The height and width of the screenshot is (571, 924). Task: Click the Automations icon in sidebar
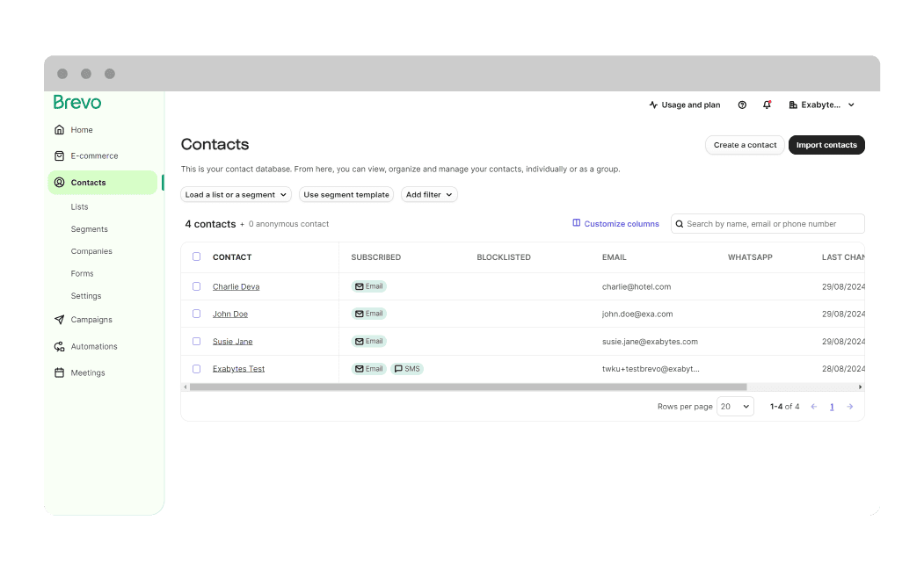(59, 346)
